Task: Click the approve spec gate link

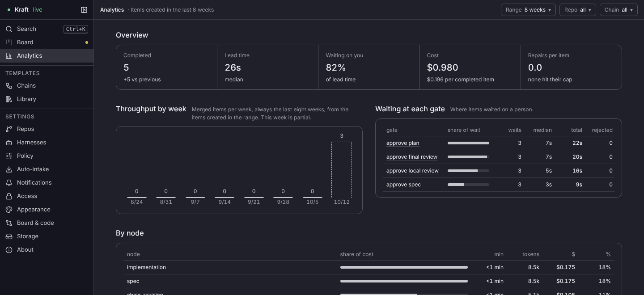Action: coord(403,185)
